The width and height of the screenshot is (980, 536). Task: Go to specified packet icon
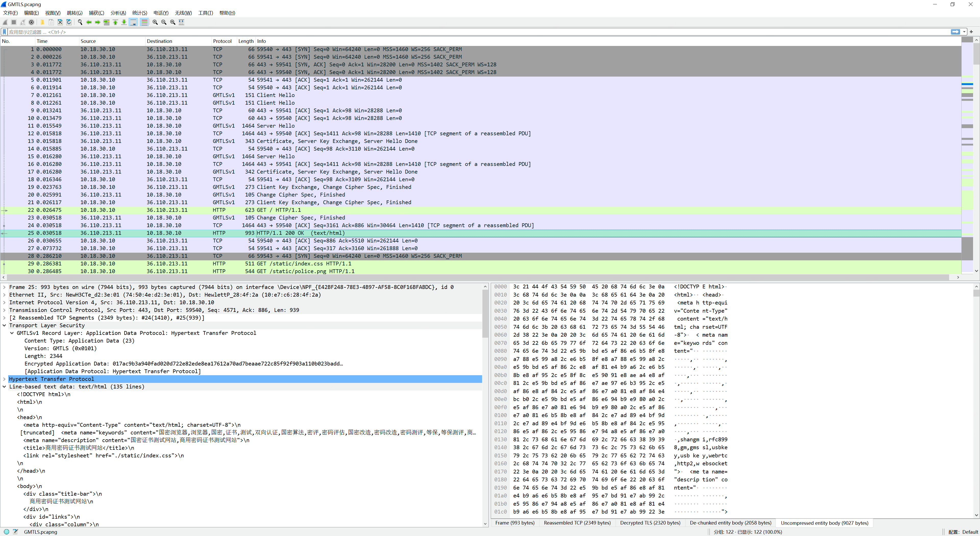(106, 22)
